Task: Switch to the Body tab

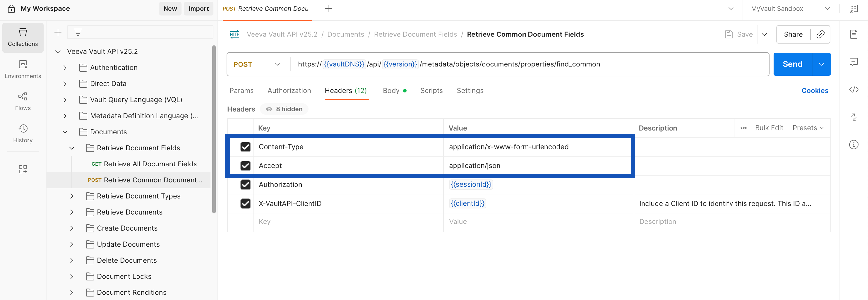Action: pyautogui.click(x=391, y=91)
